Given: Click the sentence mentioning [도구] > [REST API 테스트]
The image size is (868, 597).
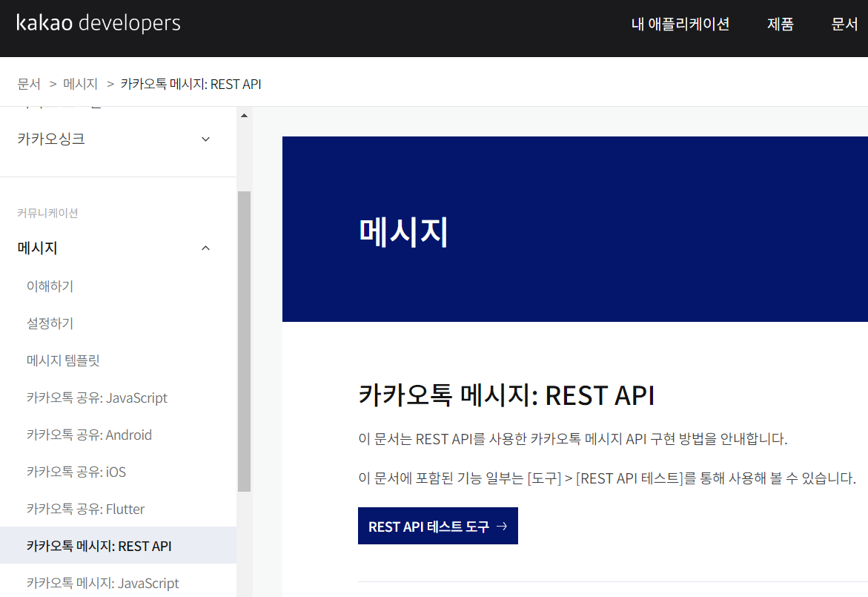Looking at the screenshot, I should (607, 478).
